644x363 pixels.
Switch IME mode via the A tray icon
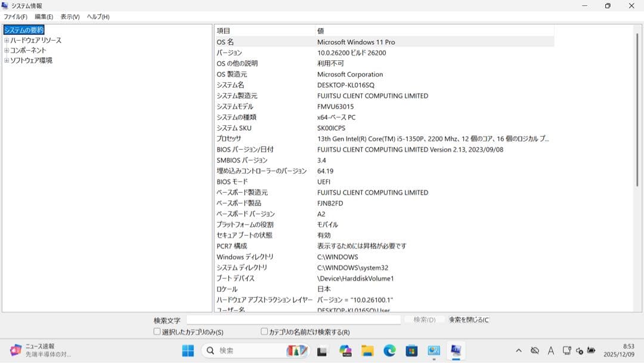coord(550,351)
